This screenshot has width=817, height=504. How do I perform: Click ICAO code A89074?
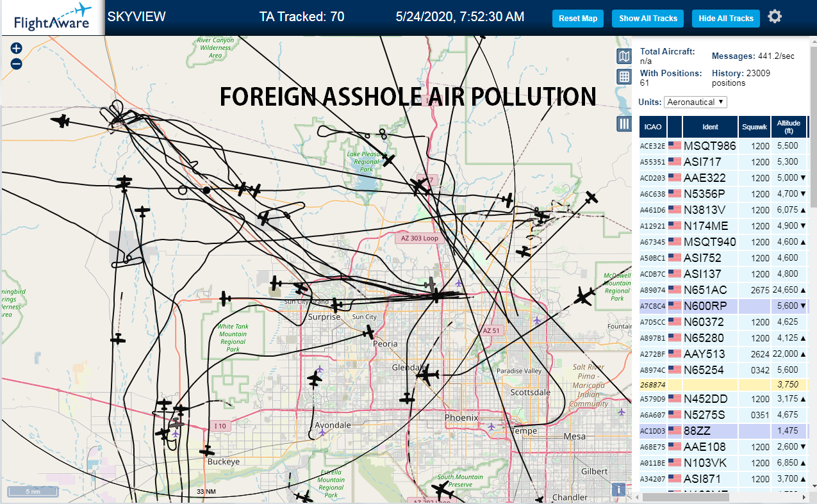pos(653,290)
